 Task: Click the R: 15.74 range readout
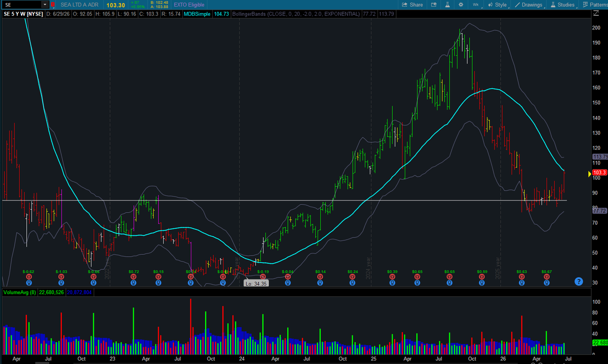pos(171,14)
